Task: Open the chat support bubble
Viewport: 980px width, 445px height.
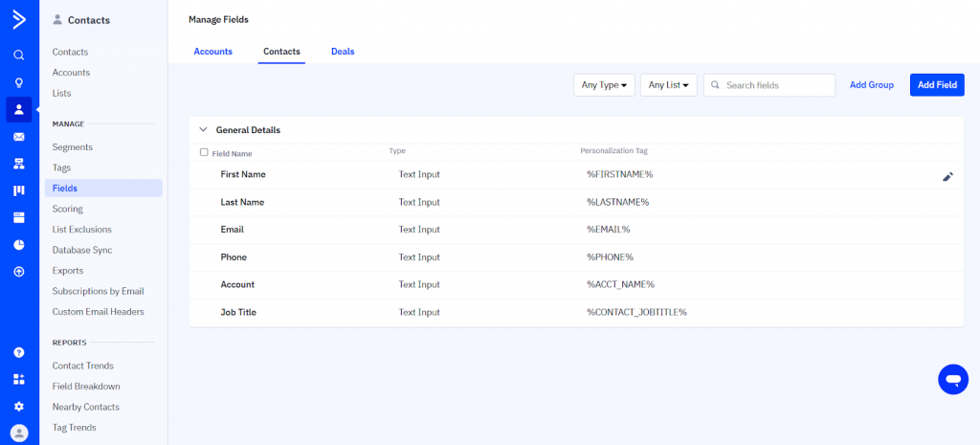Action: (952, 379)
